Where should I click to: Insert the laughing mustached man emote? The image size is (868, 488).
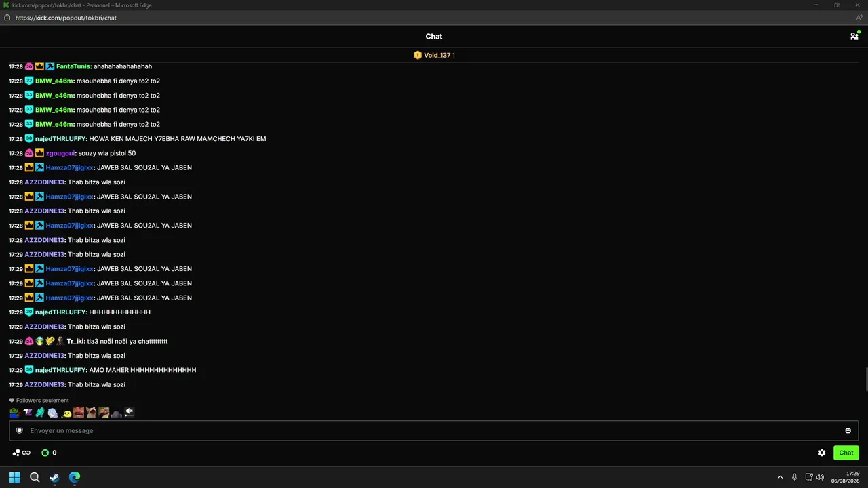tap(79, 412)
